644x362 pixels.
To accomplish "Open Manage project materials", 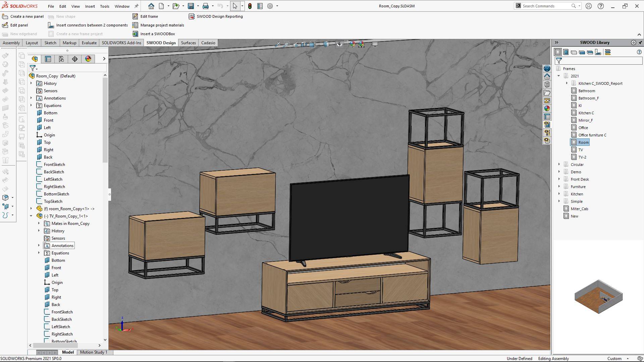I will [158, 25].
